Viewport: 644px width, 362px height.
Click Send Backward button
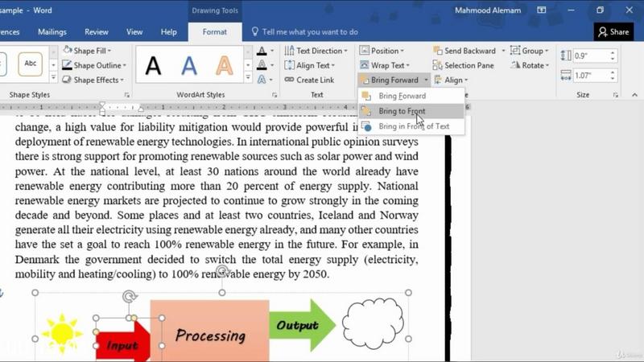point(464,51)
